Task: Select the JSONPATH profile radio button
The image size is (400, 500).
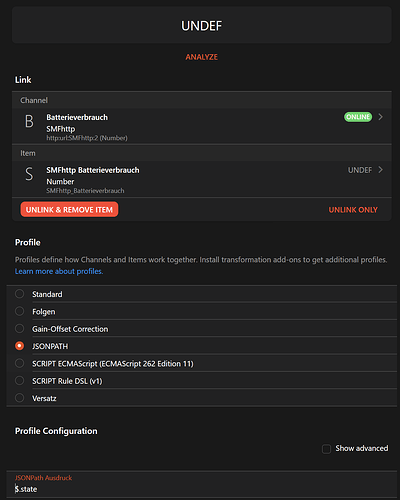Action: pyautogui.click(x=20, y=346)
